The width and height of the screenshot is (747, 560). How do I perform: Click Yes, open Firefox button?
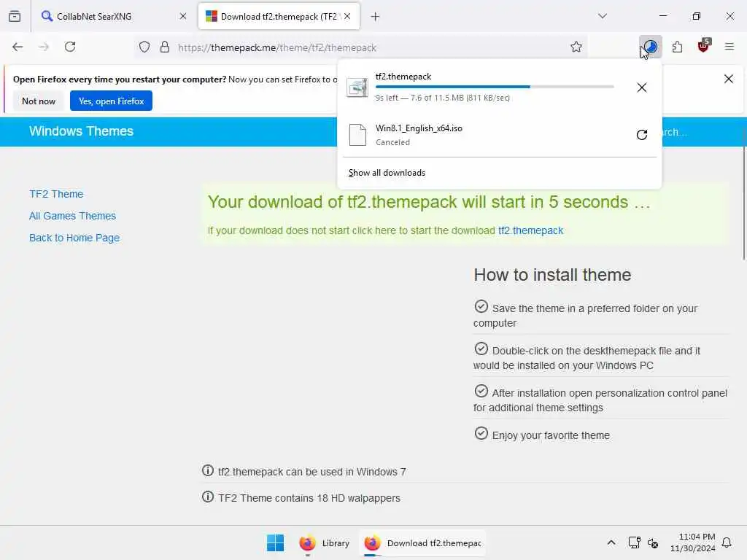click(111, 101)
